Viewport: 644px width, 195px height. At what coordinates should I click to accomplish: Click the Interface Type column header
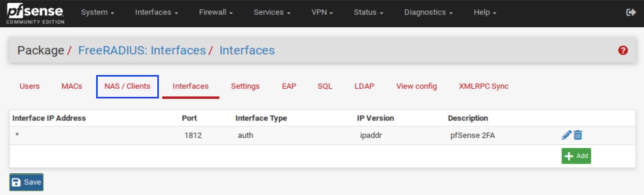261,118
